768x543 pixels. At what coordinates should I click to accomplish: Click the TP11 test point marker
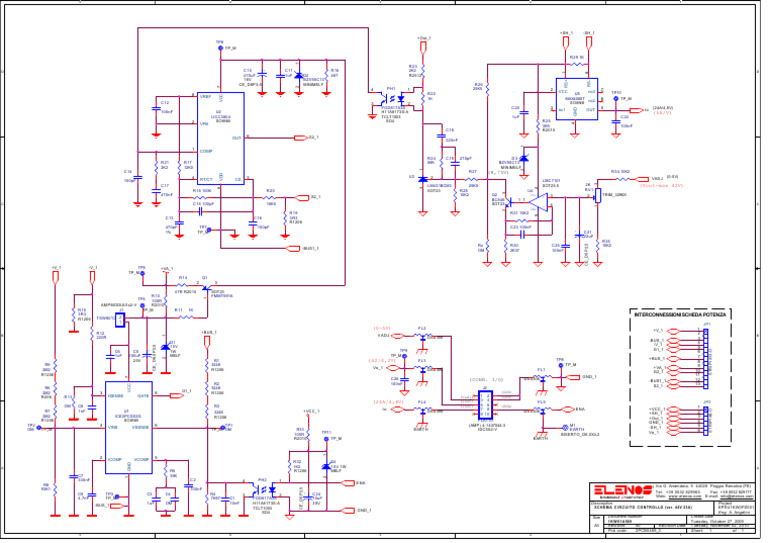(x=327, y=439)
